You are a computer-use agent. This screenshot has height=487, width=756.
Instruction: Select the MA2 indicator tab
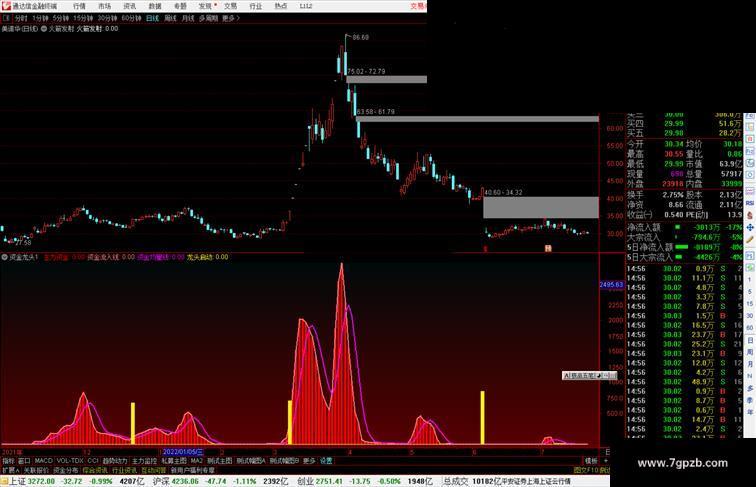[197, 461]
